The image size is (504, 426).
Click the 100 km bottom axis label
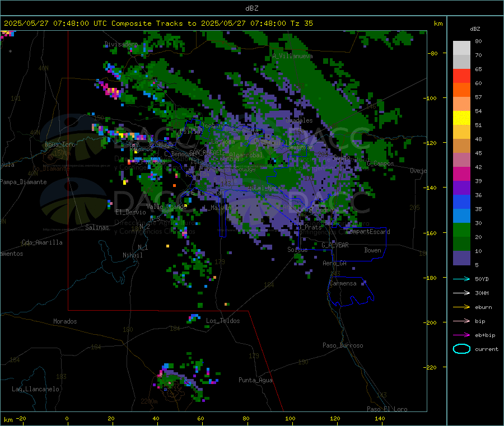[290, 418]
